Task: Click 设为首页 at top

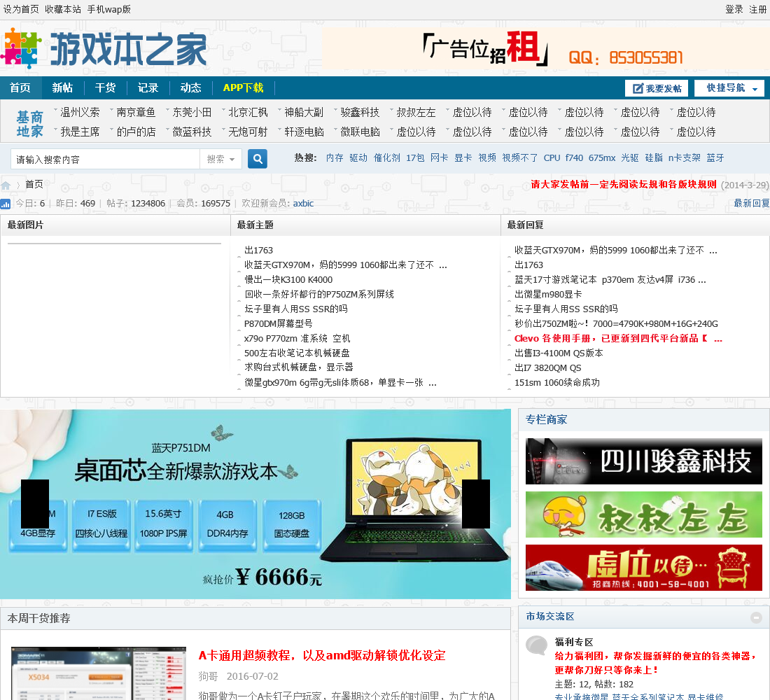Action: (x=21, y=9)
